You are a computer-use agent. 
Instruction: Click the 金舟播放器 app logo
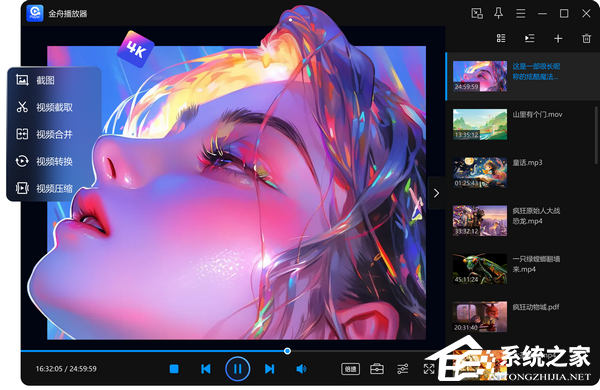pyautogui.click(x=34, y=13)
